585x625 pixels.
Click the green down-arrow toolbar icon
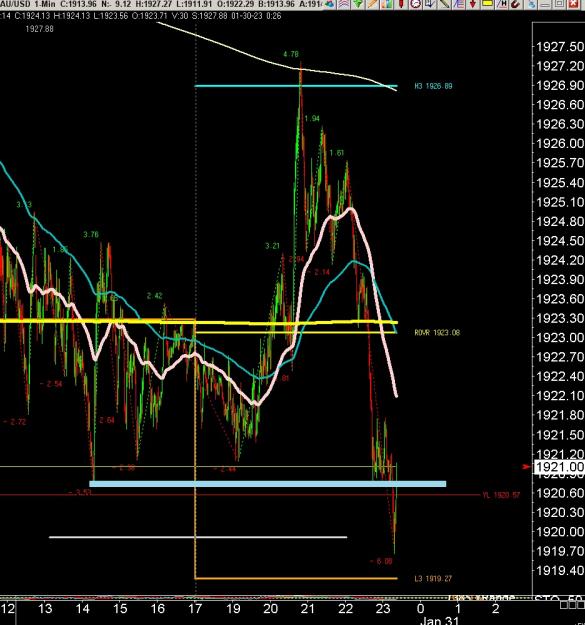[x=358, y=4]
